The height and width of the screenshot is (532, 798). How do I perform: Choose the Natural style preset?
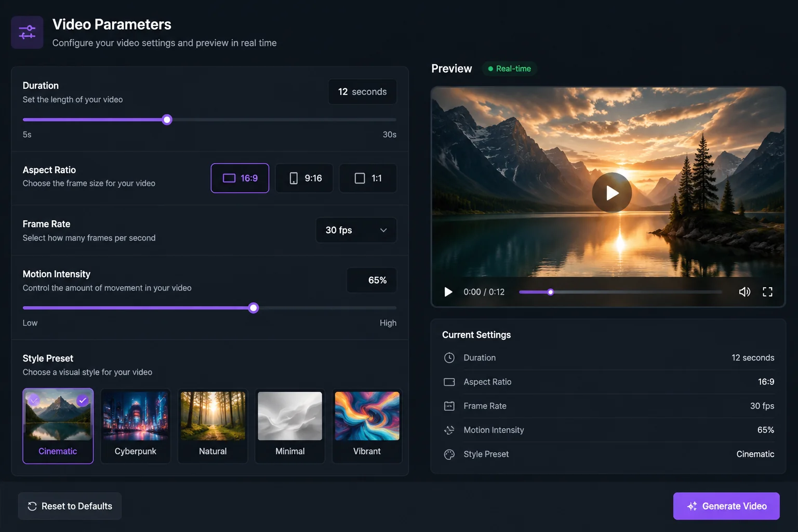click(213, 426)
